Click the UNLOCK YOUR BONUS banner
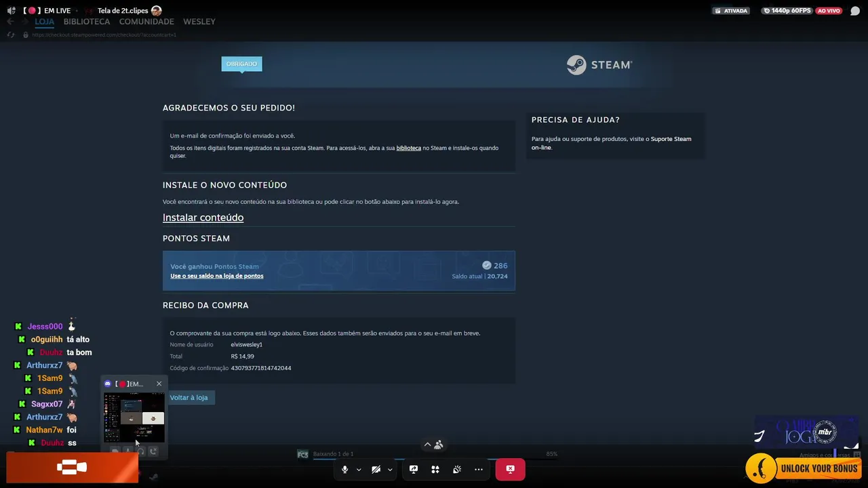The image size is (868, 488). pos(805,468)
